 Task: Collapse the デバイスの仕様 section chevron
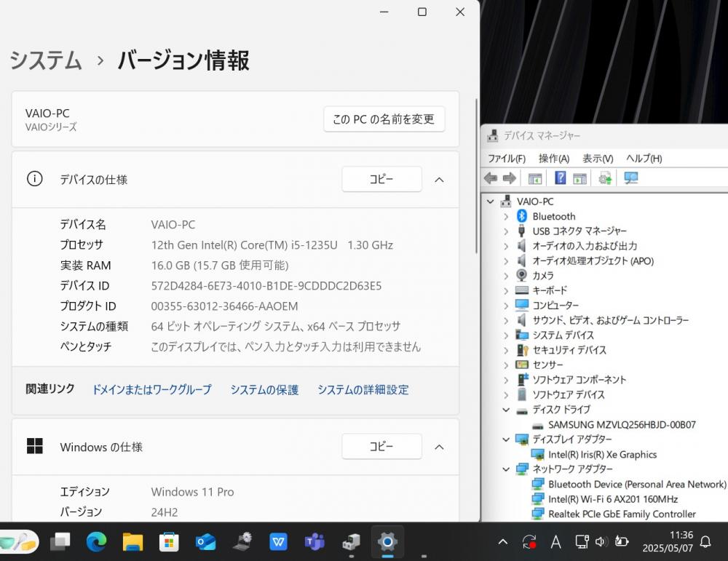click(x=439, y=180)
